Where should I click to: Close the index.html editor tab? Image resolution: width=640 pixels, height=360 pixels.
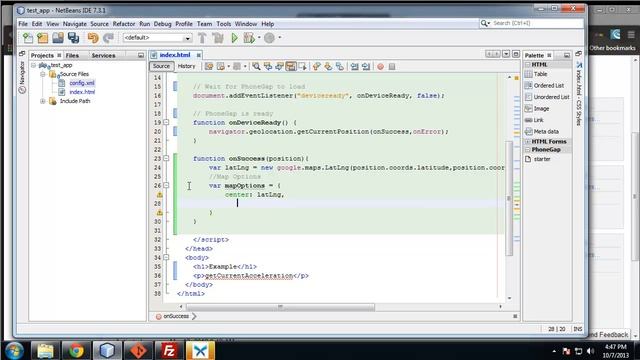coord(198,55)
